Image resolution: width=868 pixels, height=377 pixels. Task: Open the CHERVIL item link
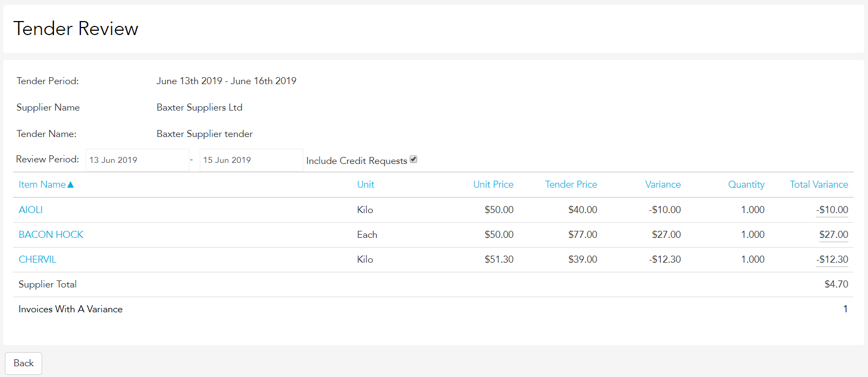pos(37,259)
